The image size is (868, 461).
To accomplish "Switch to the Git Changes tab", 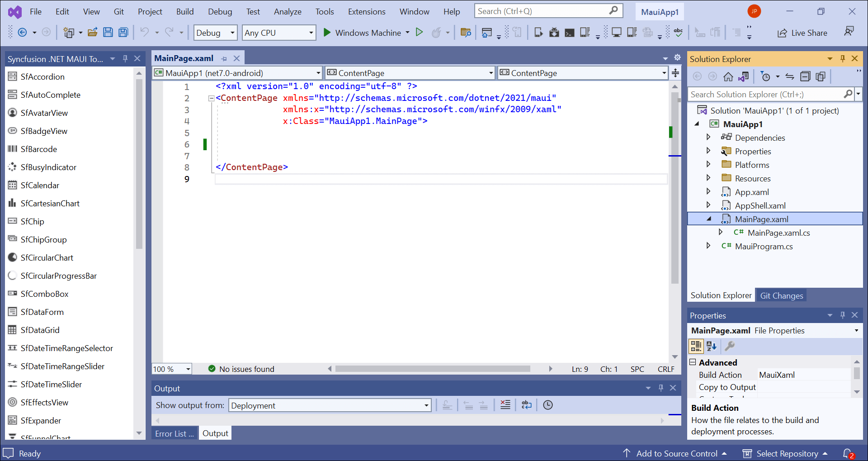I will click(x=781, y=295).
